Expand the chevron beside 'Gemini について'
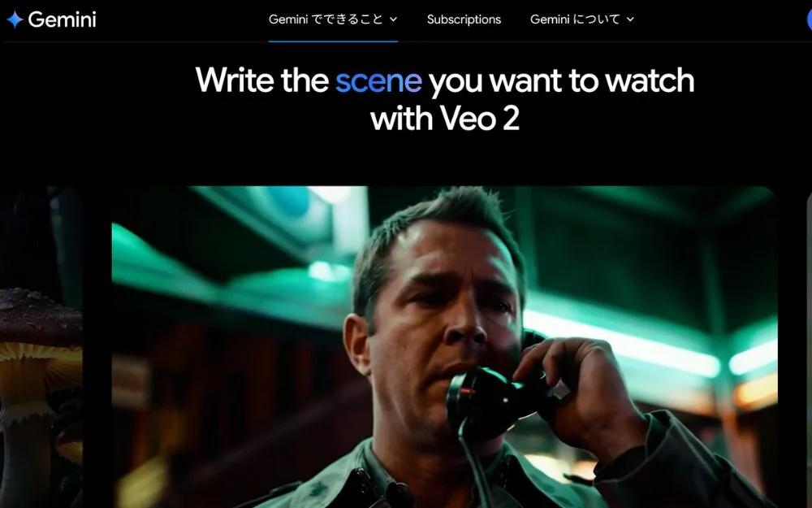Image resolution: width=812 pixels, height=508 pixels. coord(630,20)
